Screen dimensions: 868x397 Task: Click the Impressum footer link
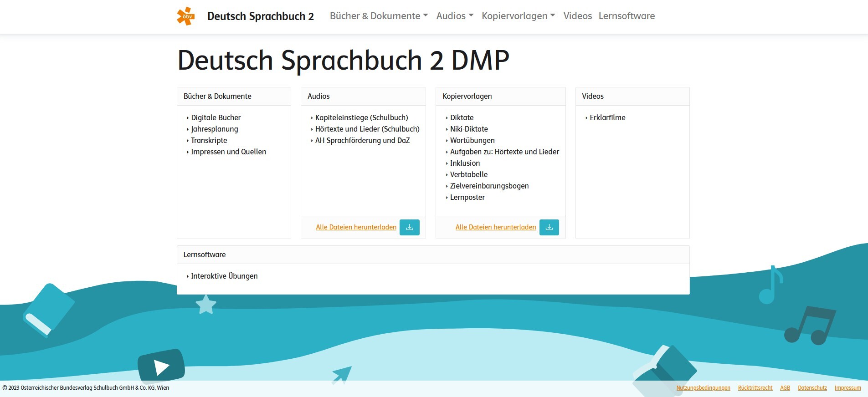click(x=847, y=388)
